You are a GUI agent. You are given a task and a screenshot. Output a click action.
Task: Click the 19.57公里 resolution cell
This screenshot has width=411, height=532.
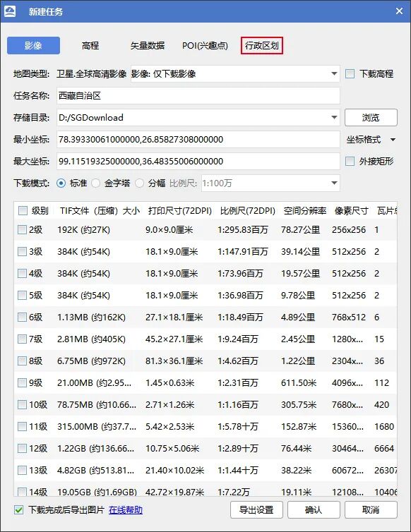click(x=300, y=274)
